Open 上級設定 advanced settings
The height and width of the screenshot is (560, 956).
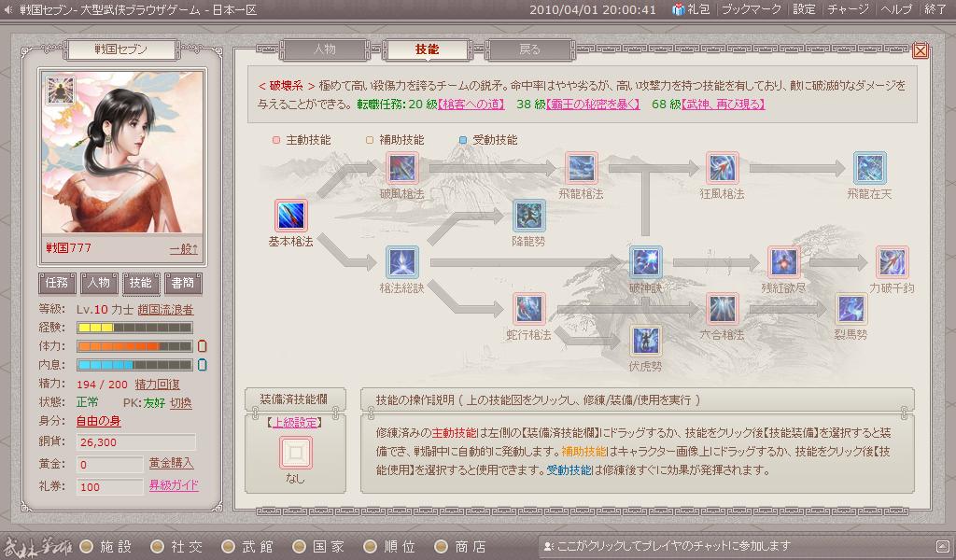point(295,422)
